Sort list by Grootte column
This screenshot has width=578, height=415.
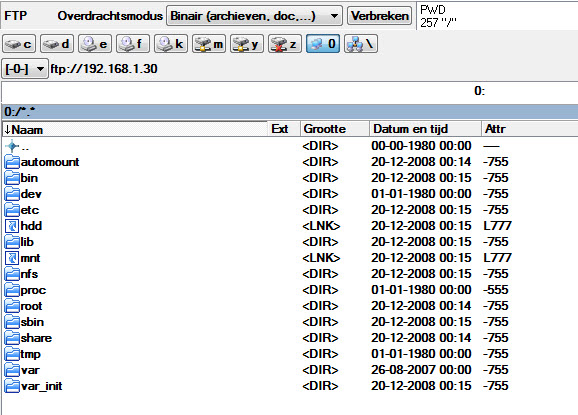pos(335,129)
